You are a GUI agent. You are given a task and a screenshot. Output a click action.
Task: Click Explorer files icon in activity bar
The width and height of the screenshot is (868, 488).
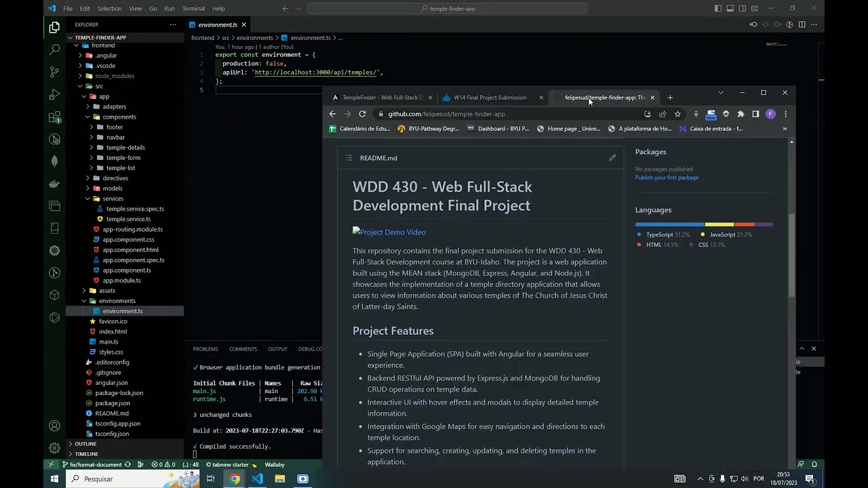point(54,28)
